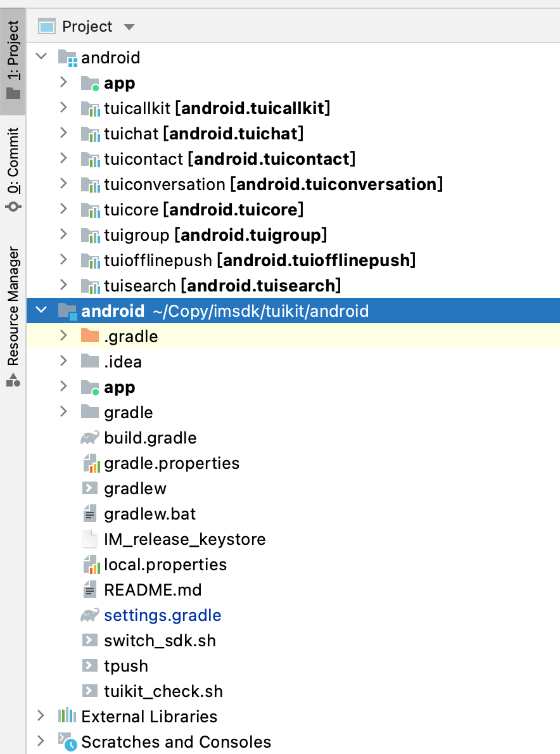Expand the External Libraries node

[41, 716]
